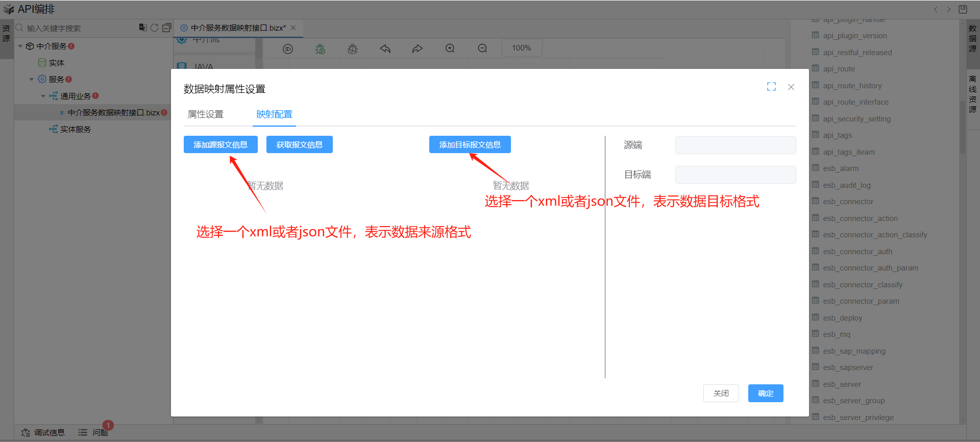Zoom in using the magnifier plus icon
This screenshot has height=442, width=980.
coord(450,48)
